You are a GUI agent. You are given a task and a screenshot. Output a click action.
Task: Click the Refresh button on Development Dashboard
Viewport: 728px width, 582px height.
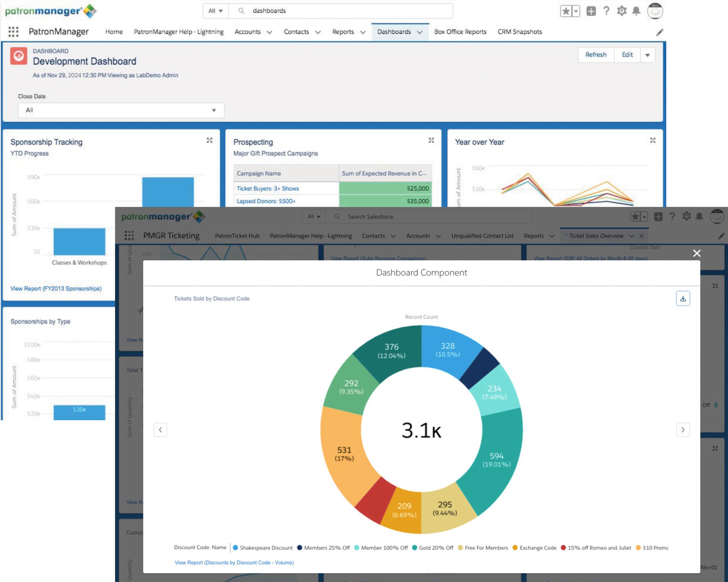click(x=596, y=55)
